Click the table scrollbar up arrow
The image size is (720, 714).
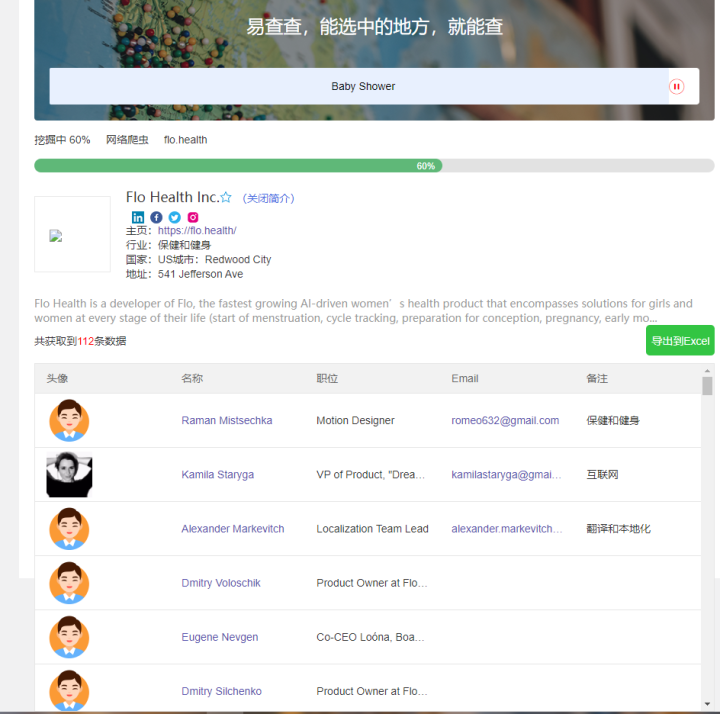[707, 371]
